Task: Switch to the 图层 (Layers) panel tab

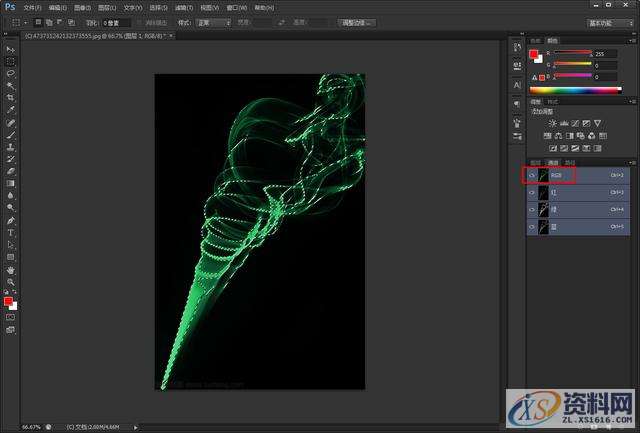Action: coord(535,161)
